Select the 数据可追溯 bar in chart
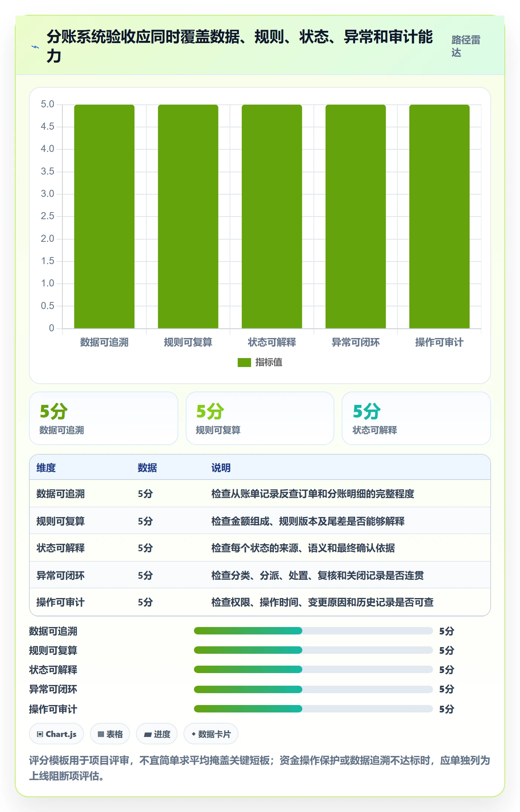Image resolution: width=520 pixels, height=812 pixels. click(104, 216)
